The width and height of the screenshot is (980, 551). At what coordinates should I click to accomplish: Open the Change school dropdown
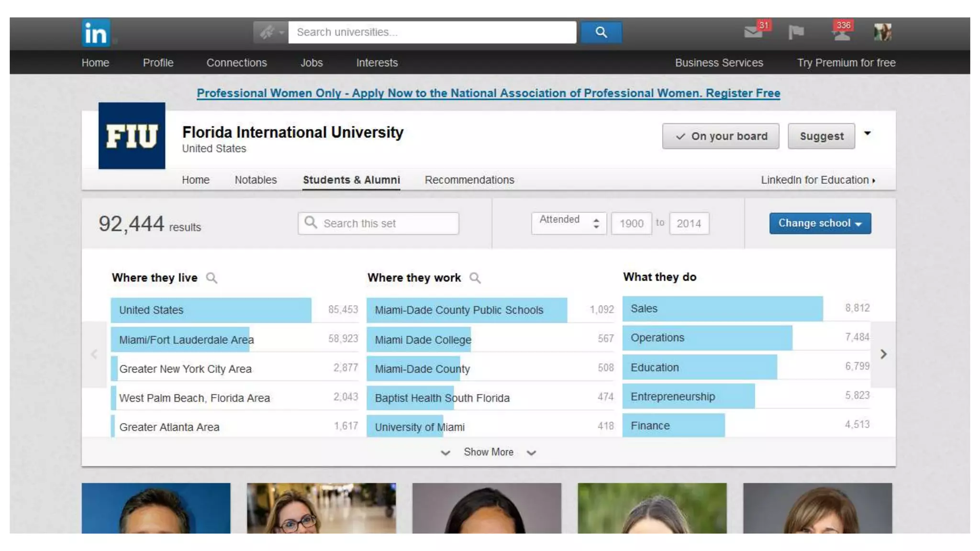click(820, 223)
